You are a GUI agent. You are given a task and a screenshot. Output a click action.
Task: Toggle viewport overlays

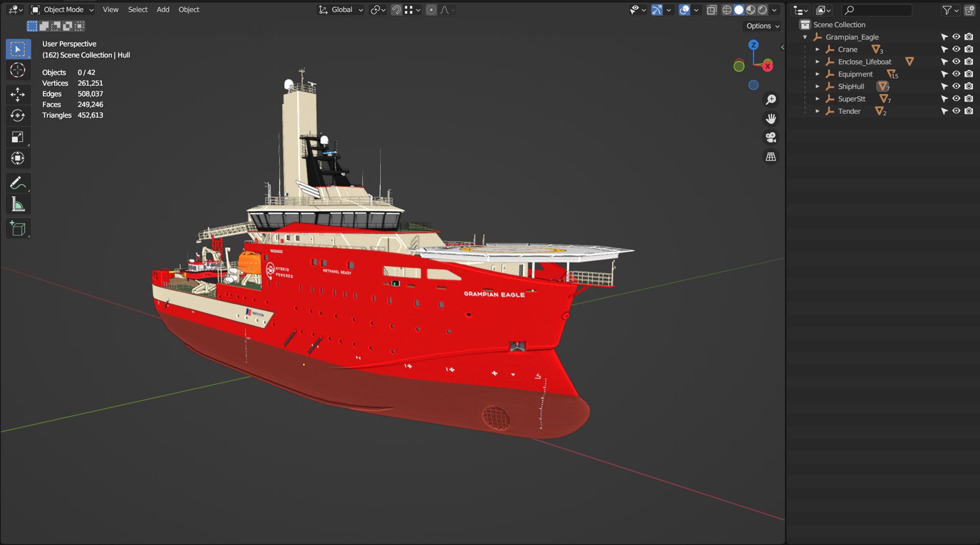[x=684, y=10]
